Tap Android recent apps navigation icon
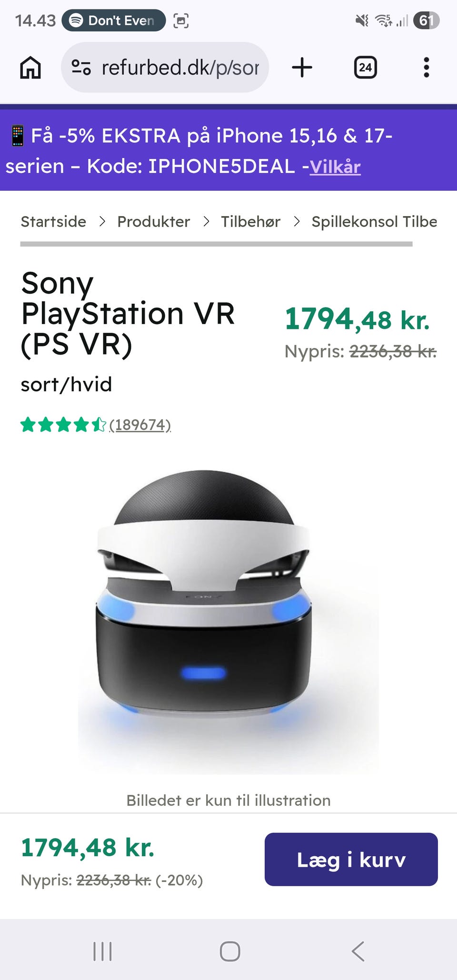 (x=102, y=951)
